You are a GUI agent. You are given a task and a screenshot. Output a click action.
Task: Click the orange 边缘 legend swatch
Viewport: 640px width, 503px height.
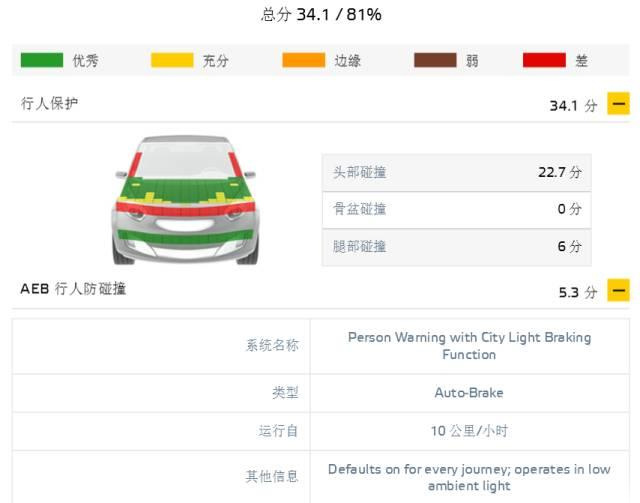coord(304,60)
